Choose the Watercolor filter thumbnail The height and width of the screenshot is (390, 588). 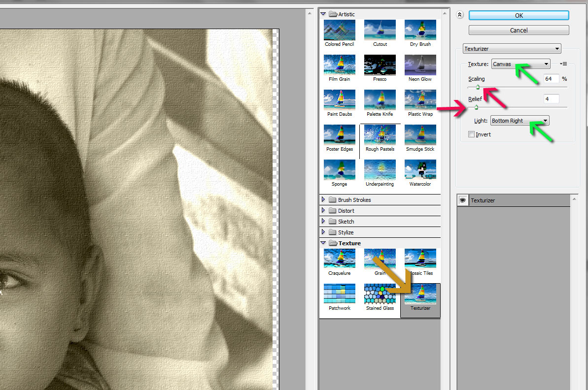(420, 170)
